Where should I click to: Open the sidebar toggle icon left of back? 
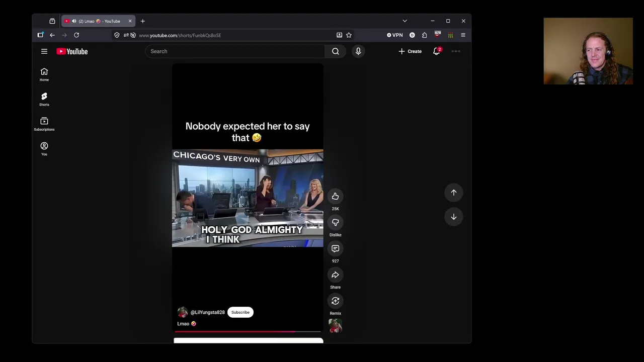pyautogui.click(x=40, y=35)
